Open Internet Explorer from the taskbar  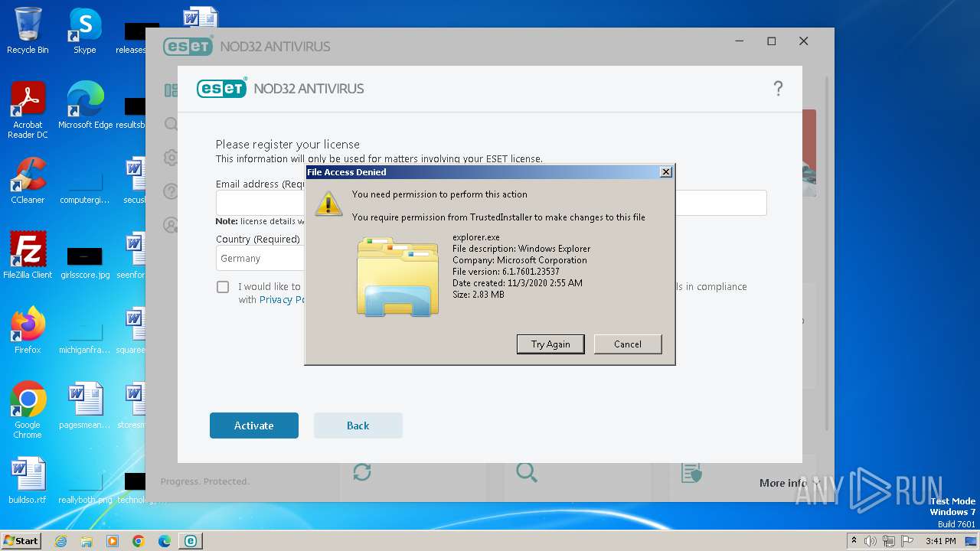click(x=61, y=541)
